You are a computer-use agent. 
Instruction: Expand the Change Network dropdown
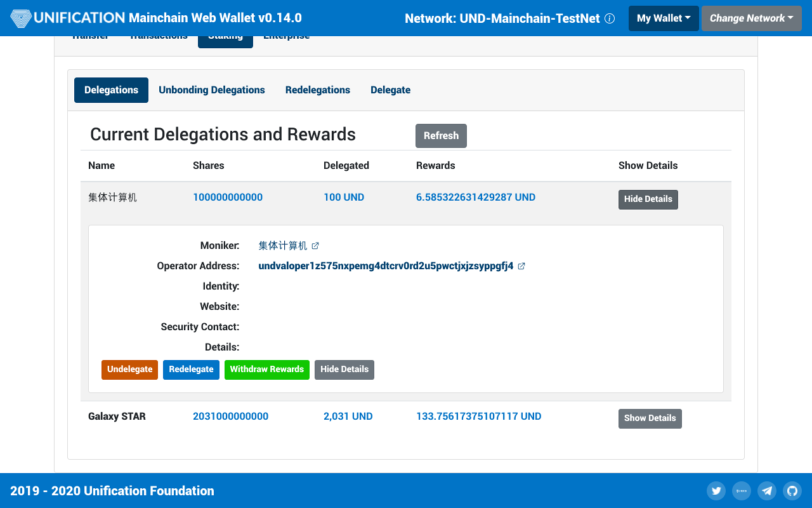[751, 18]
